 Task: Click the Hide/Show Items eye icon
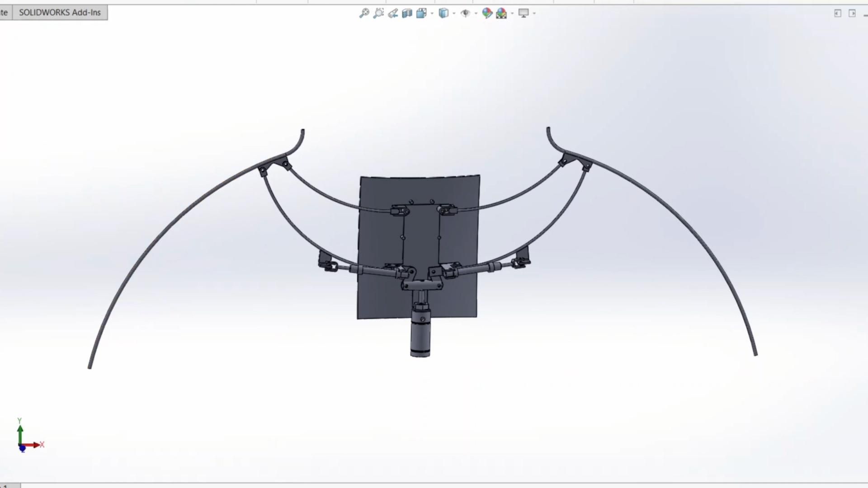(466, 13)
